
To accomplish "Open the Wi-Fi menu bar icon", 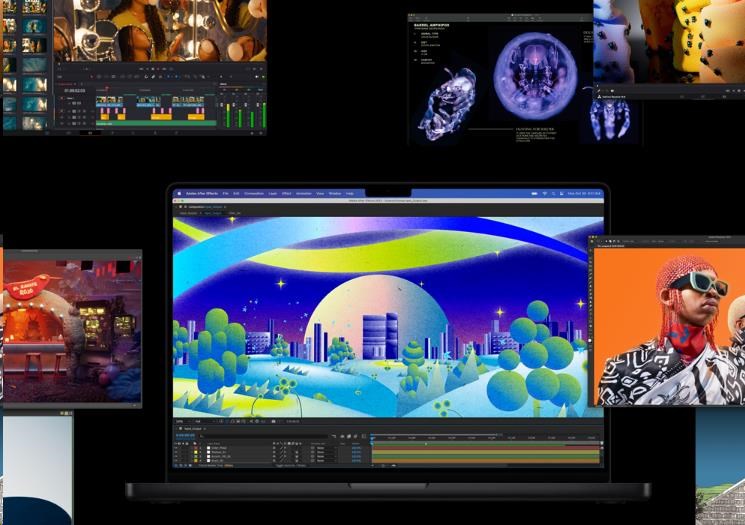I will click(544, 193).
